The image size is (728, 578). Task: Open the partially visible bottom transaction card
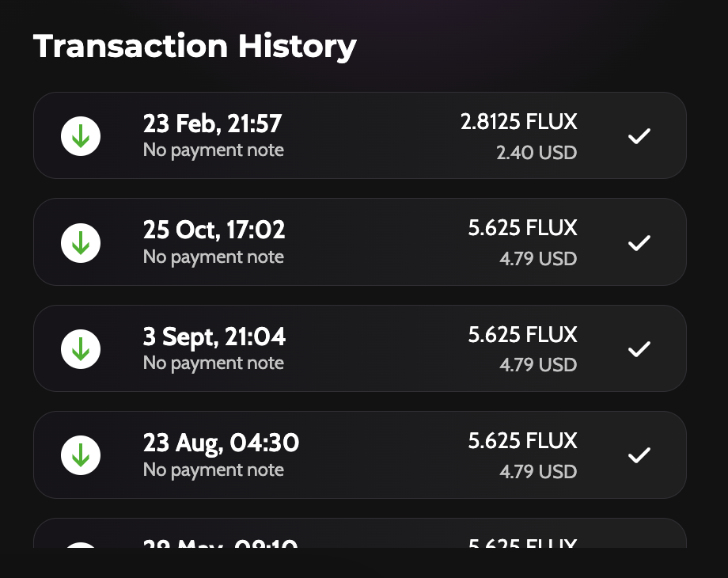[359, 534]
